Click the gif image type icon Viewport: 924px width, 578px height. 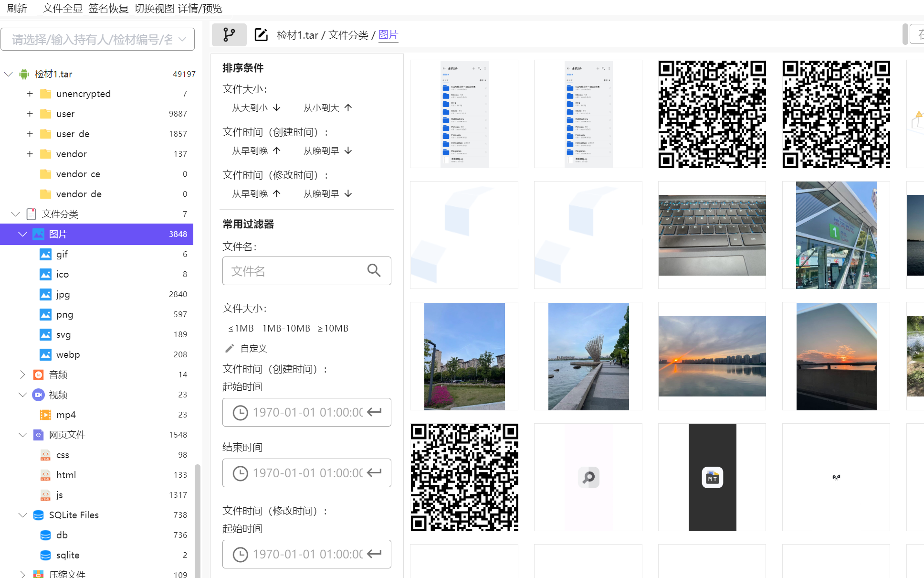45,254
